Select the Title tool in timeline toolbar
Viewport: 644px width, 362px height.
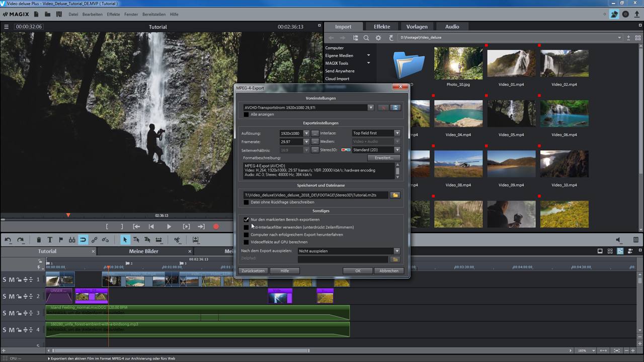50,240
